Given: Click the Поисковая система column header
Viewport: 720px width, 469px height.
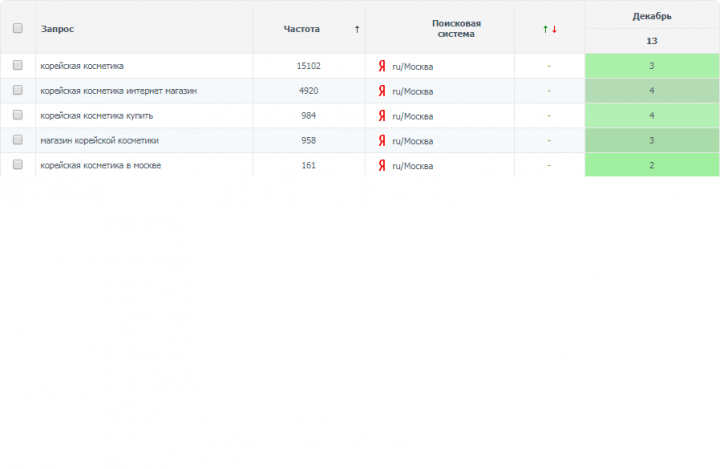Looking at the screenshot, I should pos(456,28).
